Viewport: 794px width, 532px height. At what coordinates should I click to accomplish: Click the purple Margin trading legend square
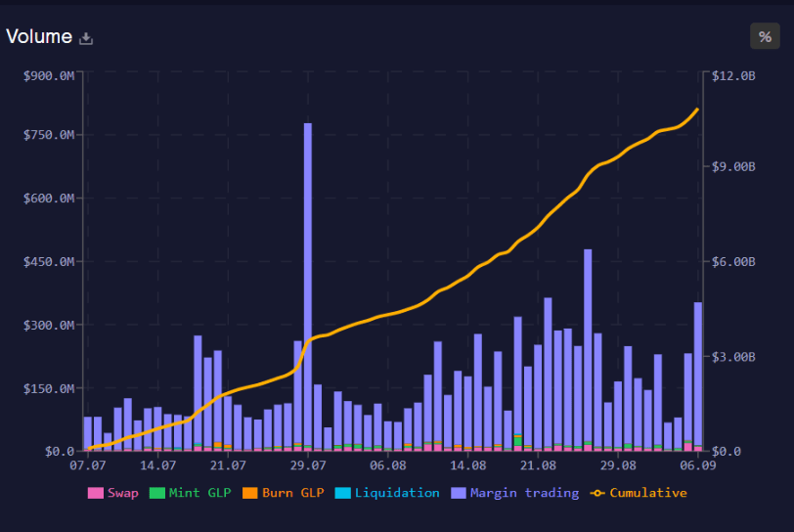click(458, 494)
